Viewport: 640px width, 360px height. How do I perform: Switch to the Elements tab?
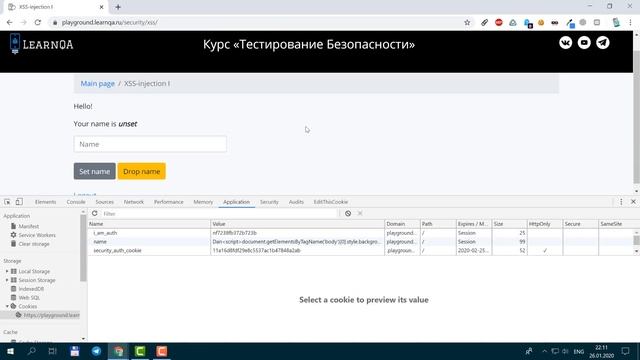coord(45,202)
